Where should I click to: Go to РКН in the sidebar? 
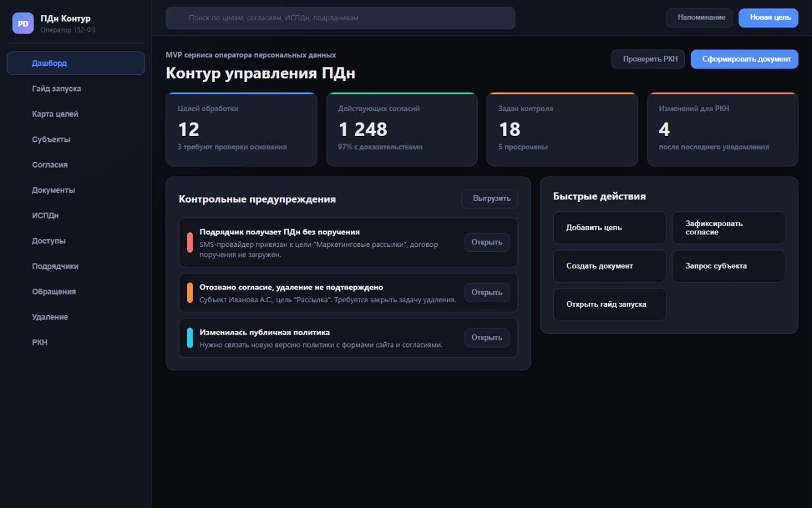click(x=76, y=342)
